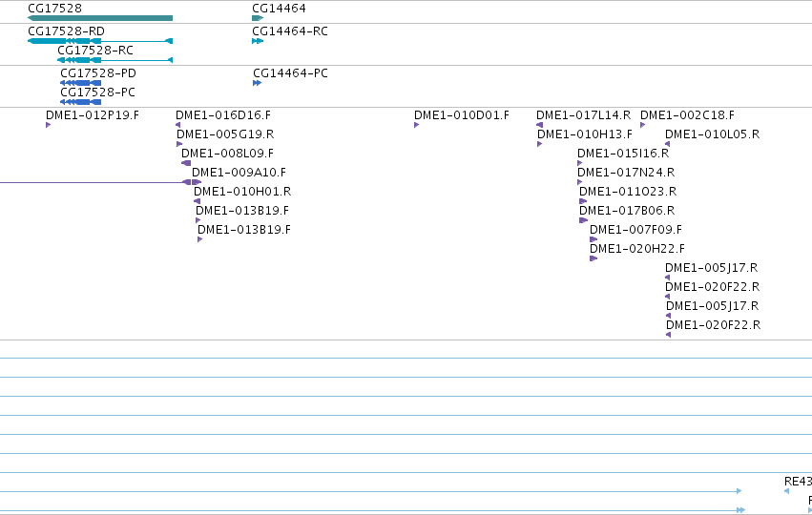Select the CG17528-RC transcript glyph
The image size is (812, 515).
[115, 60]
